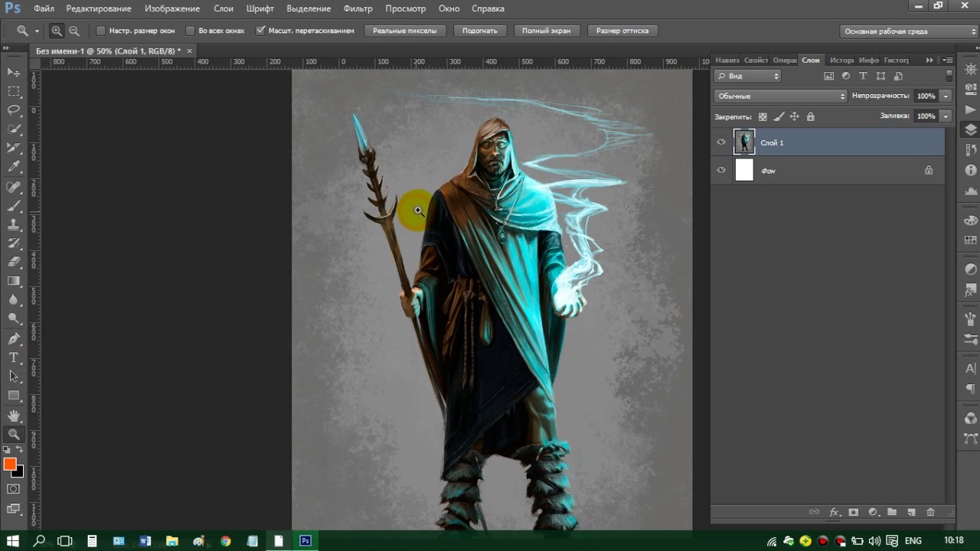Select the Gradient tool
Image resolution: width=980 pixels, height=551 pixels.
[14, 281]
